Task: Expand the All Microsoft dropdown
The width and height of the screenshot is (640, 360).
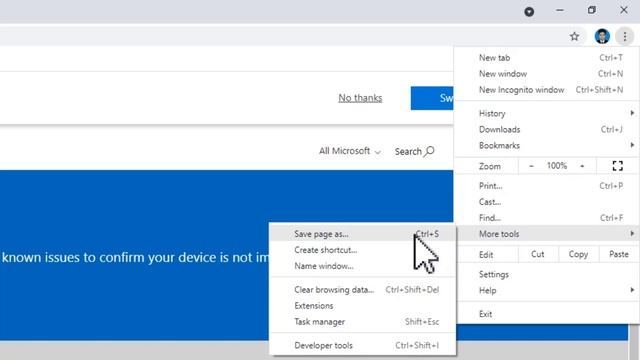Action: tap(350, 151)
